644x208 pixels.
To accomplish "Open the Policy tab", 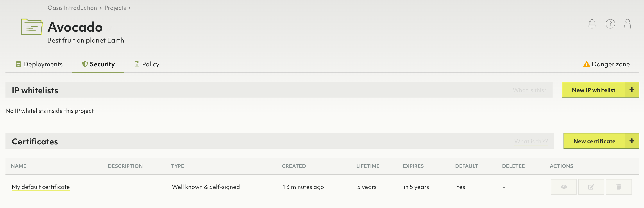I will tap(147, 64).
